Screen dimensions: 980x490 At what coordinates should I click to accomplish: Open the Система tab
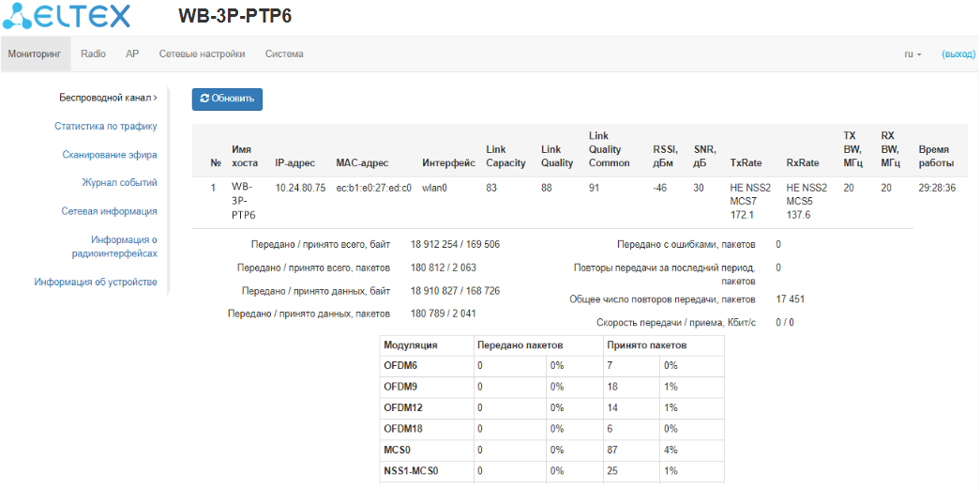284,54
